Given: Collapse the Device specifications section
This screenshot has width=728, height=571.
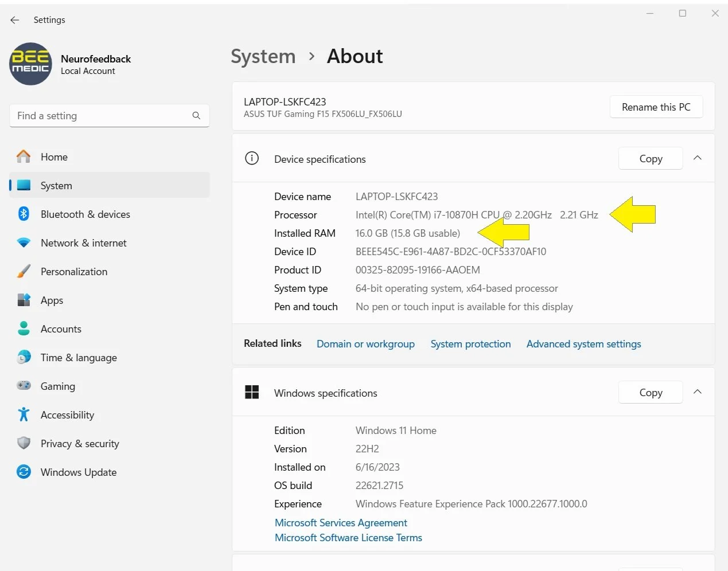Looking at the screenshot, I should [x=698, y=158].
